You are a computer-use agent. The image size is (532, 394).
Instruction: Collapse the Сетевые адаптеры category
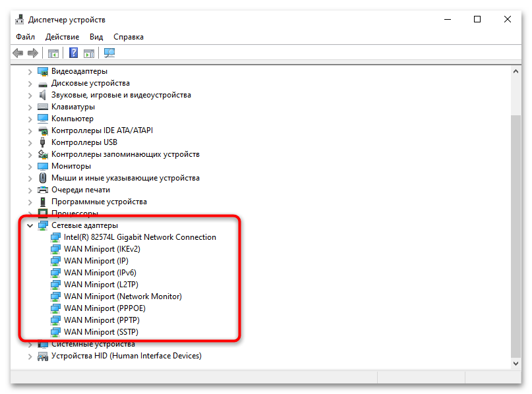tap(29, 225)
